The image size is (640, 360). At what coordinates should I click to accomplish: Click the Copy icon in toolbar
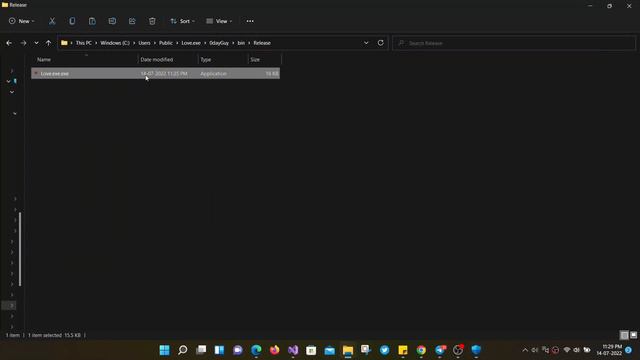pos(72,21)
